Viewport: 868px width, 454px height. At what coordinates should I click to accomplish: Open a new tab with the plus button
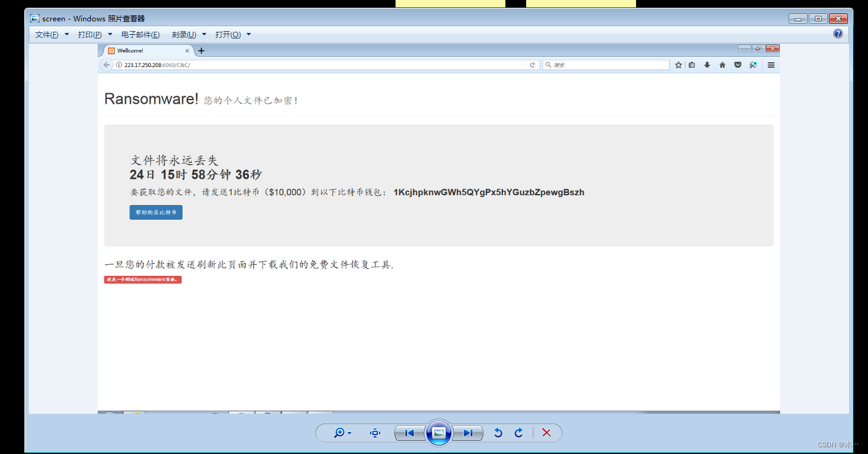point(201,51)
